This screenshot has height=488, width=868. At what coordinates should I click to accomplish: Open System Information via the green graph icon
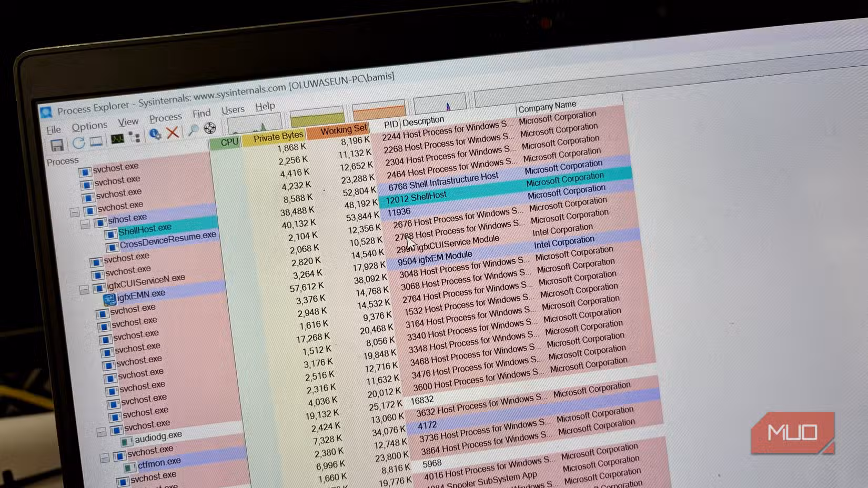click(117, 139)
